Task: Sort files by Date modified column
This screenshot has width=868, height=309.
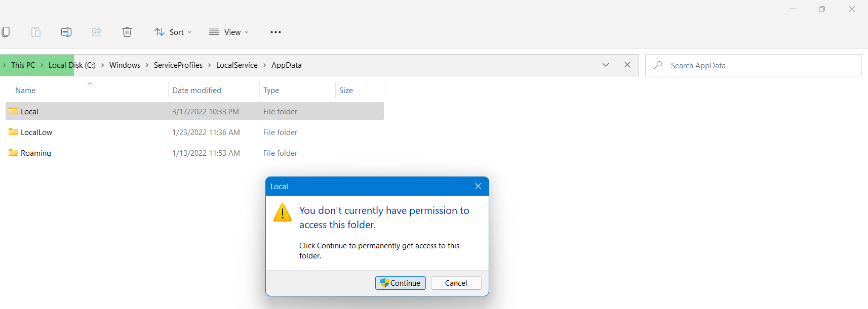Action: click(197, 91)
